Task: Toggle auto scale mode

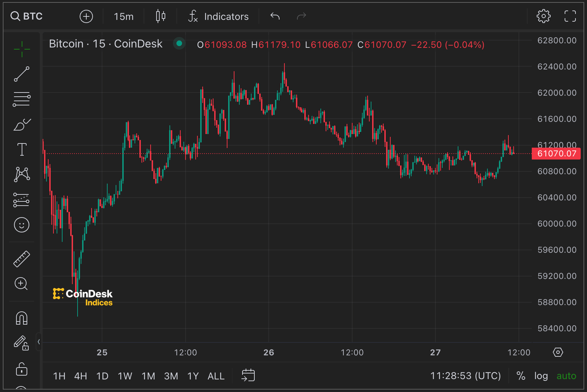Action: pos(566,376)
